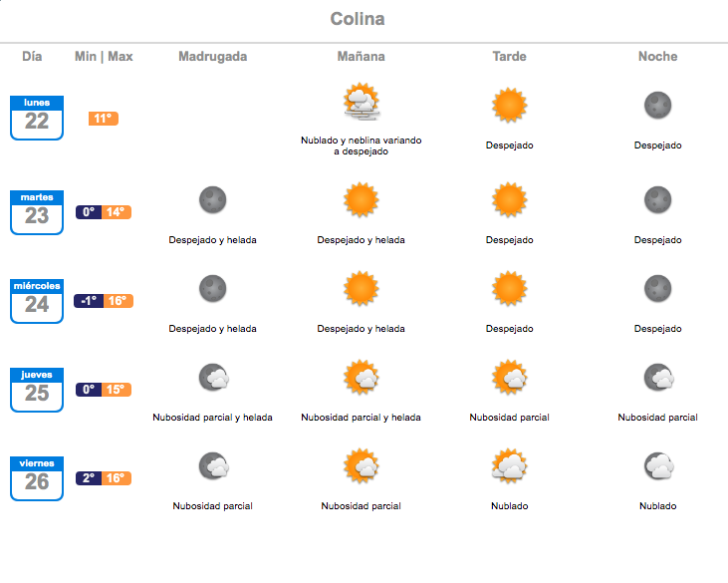Click 'Nubosidad parcial y helada' under jueves Mañana
Screen dimensions: 728x583
362,418
